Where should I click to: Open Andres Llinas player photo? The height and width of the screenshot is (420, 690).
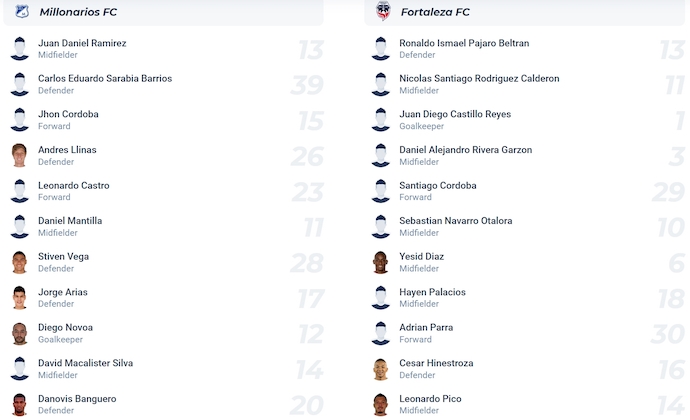(19, 155)
